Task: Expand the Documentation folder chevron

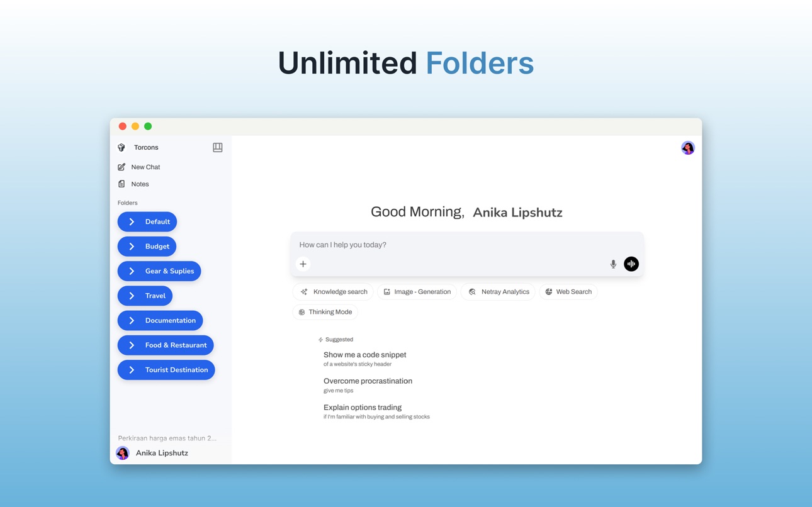Action: pyautogui.click(x=132, y=321)
